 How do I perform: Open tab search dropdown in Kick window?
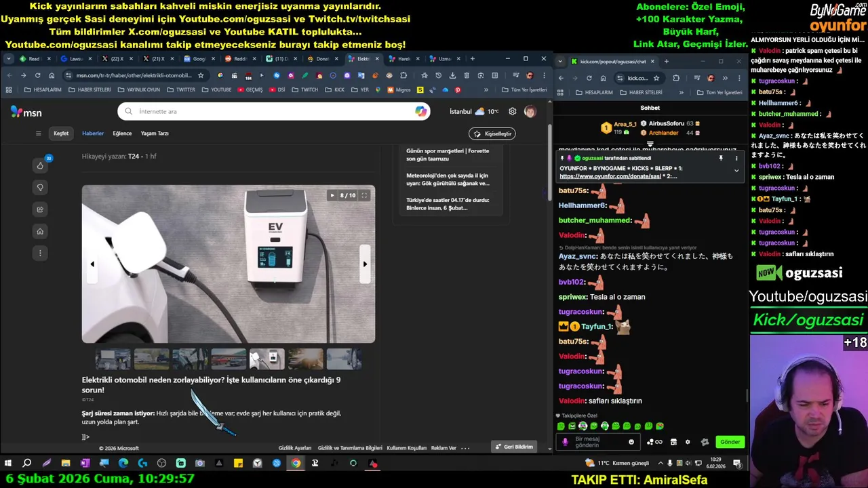(560, 61)
